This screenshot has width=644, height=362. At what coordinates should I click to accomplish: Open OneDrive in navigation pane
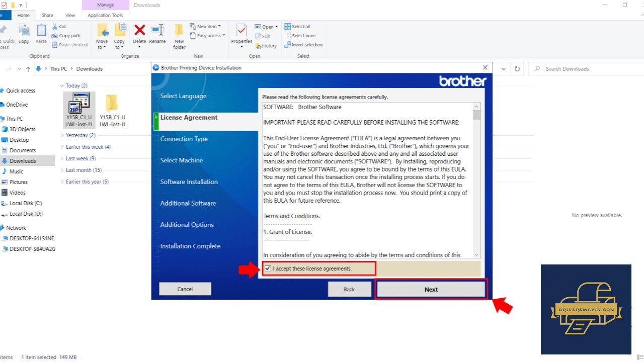tap(17, 105)
